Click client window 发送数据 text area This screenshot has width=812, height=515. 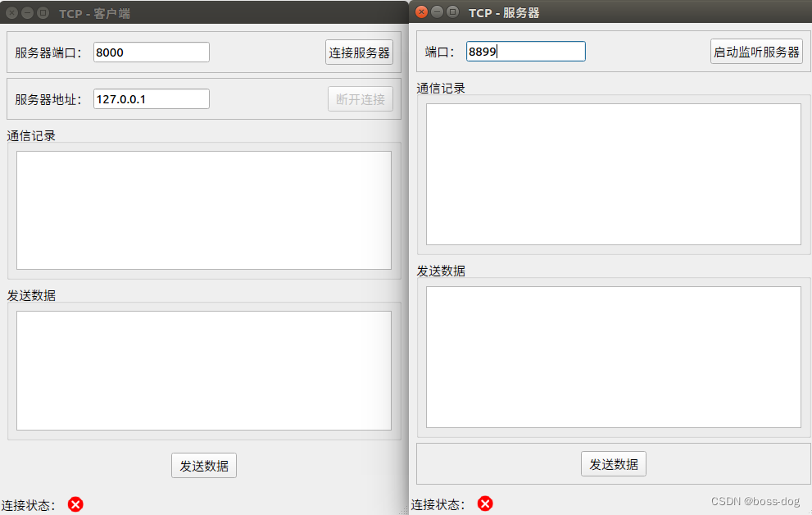click(x=203, y=371)
